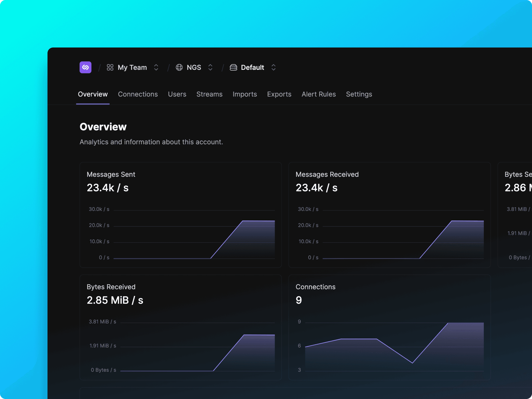Select the Imports tab

coord(245,94)
